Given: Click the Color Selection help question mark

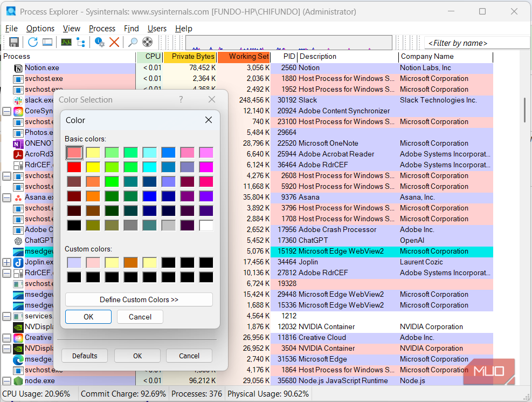Looking at the screenshot, I should [x=181, y=99].
